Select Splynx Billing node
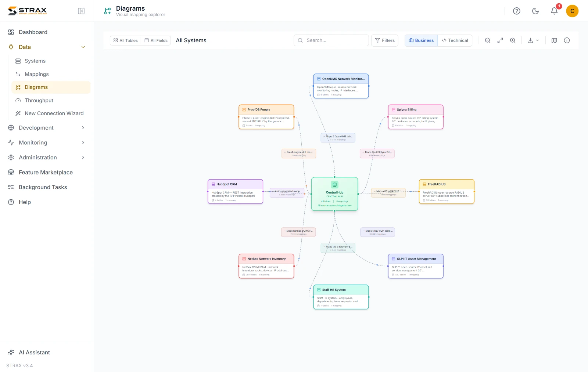Screen dimensions: 588x372 [416, 117]
